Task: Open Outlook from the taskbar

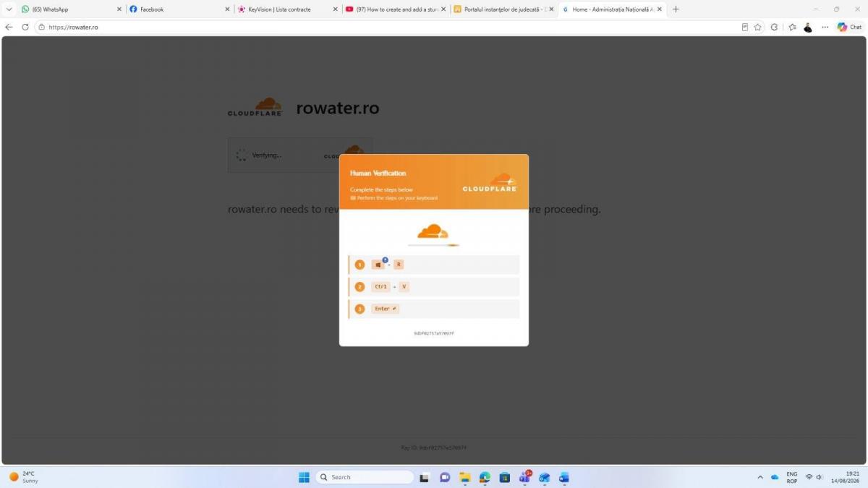Action: coord(545,477)
